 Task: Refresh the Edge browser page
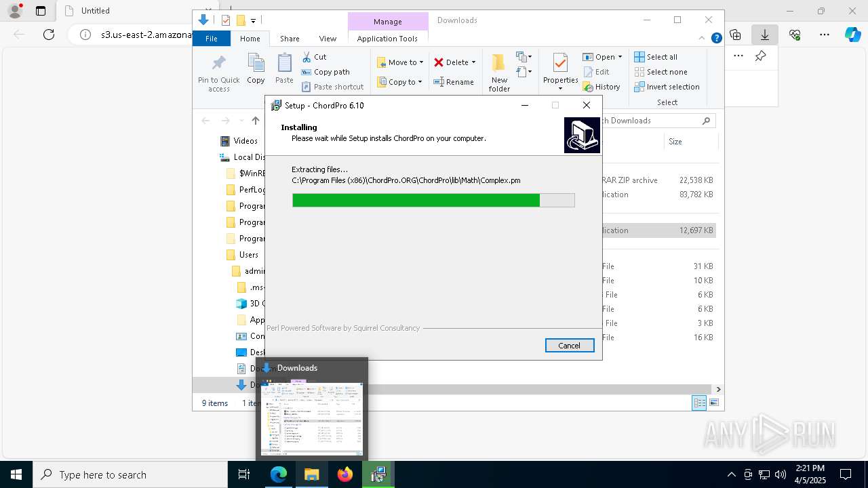[49, 35]
